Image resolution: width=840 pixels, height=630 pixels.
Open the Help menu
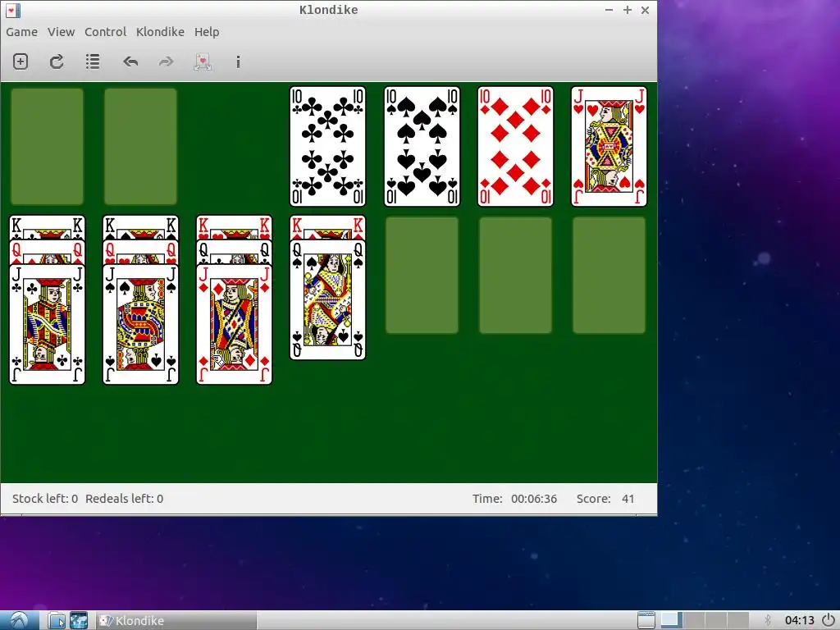[207, 32]
